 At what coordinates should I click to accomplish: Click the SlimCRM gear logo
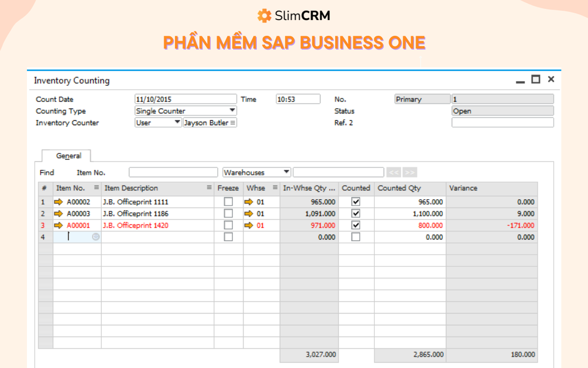[x=265, y=15]
